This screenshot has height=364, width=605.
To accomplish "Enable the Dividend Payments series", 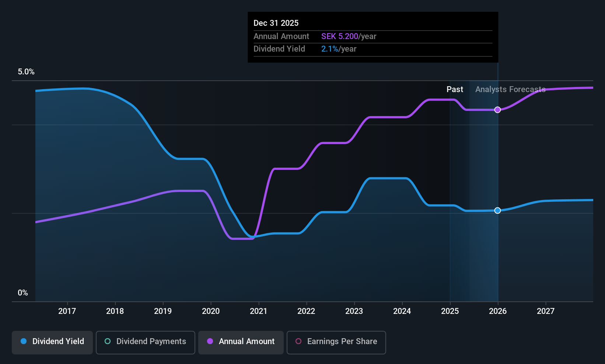I will [x=146, y=342].
